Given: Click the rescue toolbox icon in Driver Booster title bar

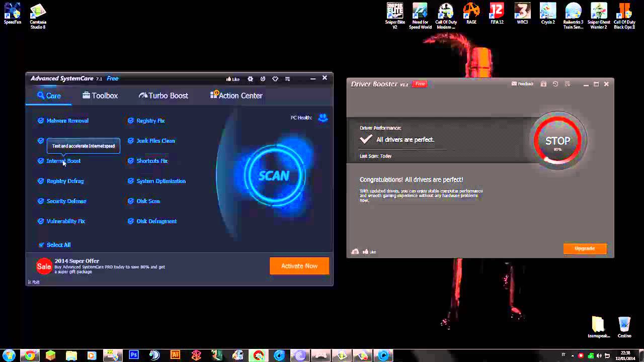Looking at the screenshot, I should point(543,84).
